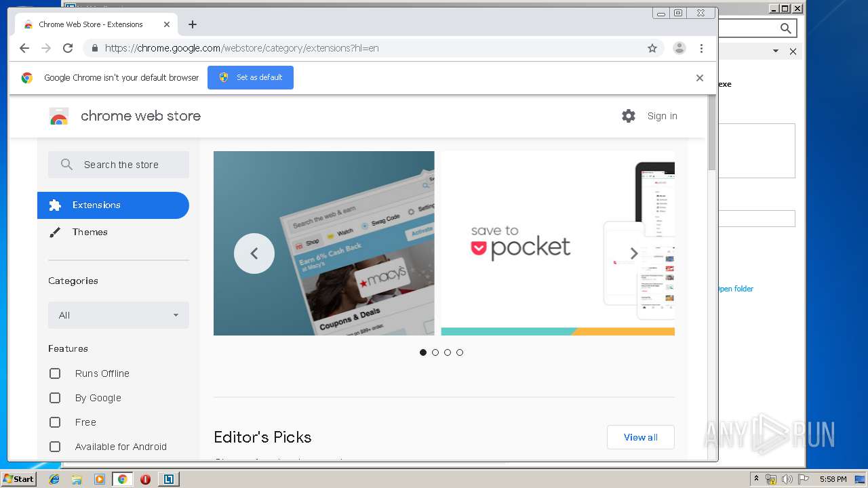Viewport: 868px width, 488px height.
Task: Click the Search the store field
Action: [x=119, y=165]
